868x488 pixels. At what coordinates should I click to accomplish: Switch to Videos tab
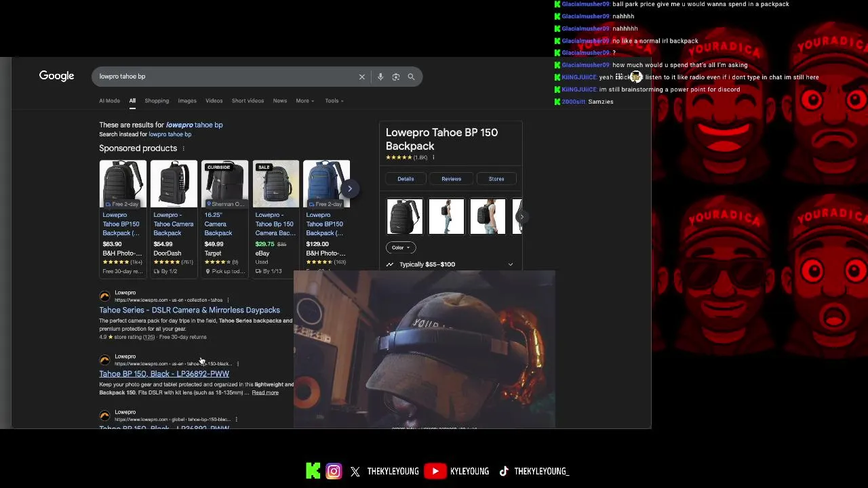(214, 101)
